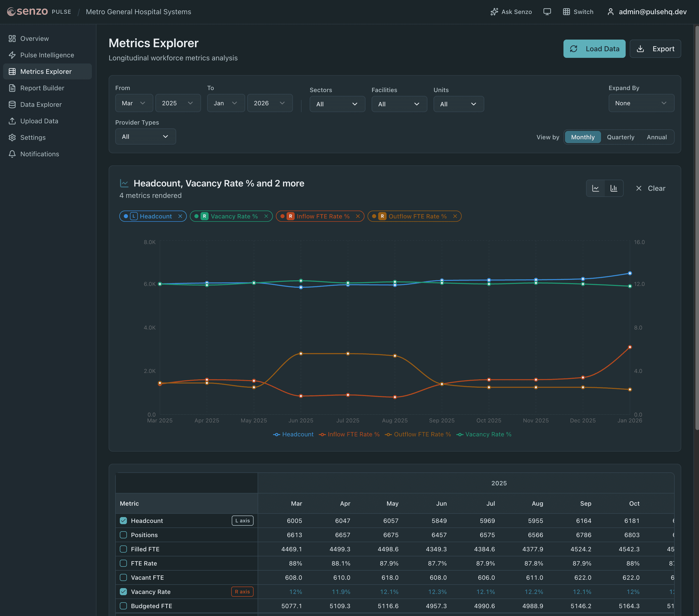Image resolution: width=699 pixels, height=616 pixels.
Task: Click the Load Data button
Action: coord(594,48)
